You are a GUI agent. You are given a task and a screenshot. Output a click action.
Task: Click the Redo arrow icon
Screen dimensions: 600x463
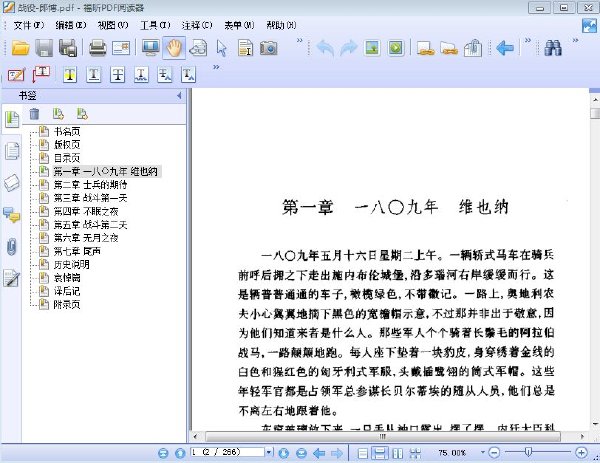[x=349, y=48]
